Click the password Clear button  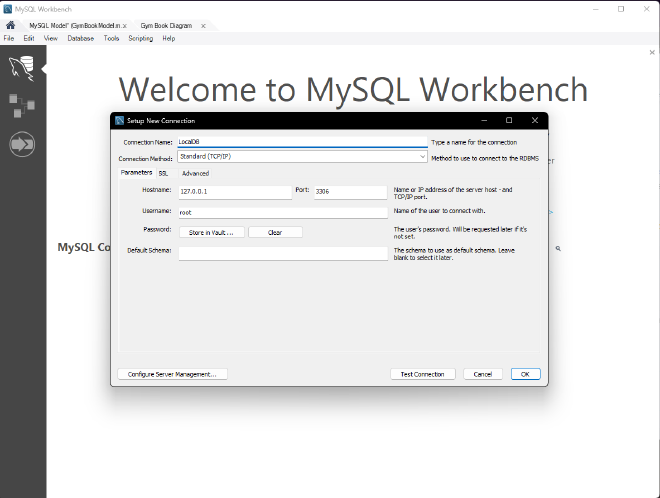click(x=275, y=232)
